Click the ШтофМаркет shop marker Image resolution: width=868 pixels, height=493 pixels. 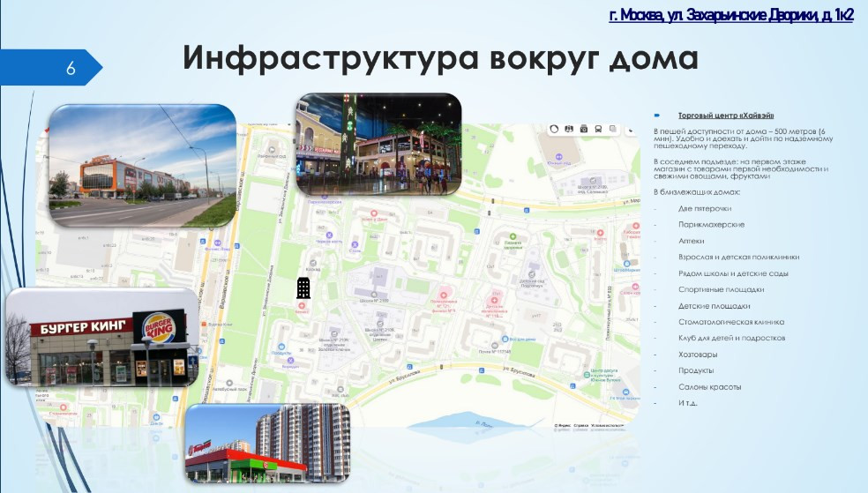[x=626, y=264]
